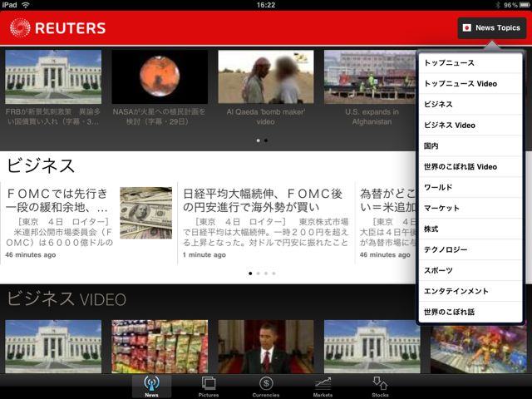Open the FOMCでは先行き article headline
This screenshot has height=399, width=532.
pos(57,200)
